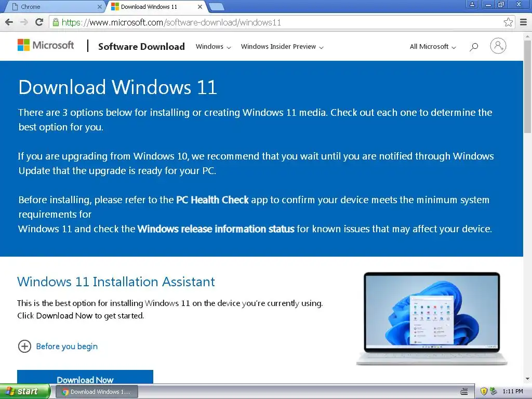Close the Download Windows 11 tab
The height and width of the screenshot is (399, 532).
pyautogui.click(x=200, y=6)
